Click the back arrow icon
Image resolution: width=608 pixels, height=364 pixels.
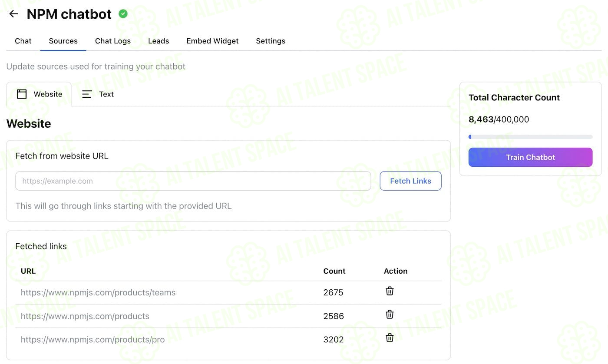tap(13, 14)
